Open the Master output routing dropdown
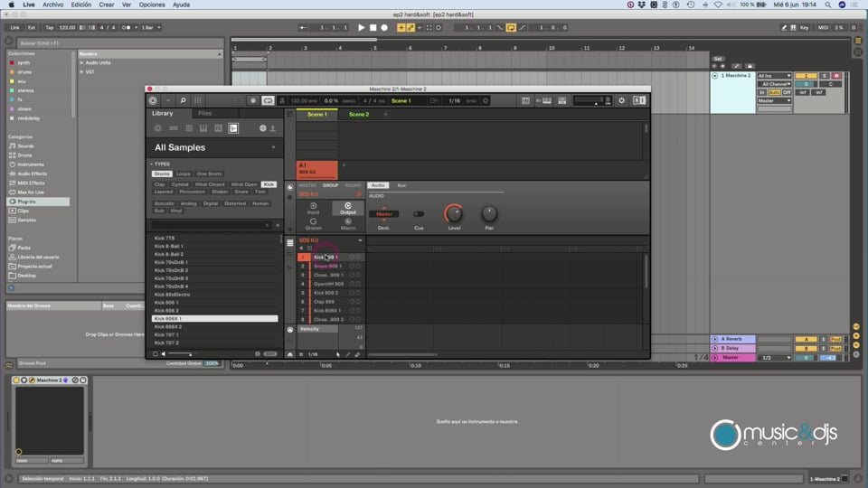This screenshot has height=488, width=868. click(x=775, y=100)
